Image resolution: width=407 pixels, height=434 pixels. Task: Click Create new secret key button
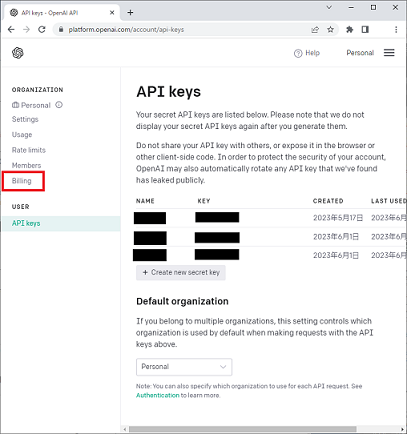tap(181, 272)
